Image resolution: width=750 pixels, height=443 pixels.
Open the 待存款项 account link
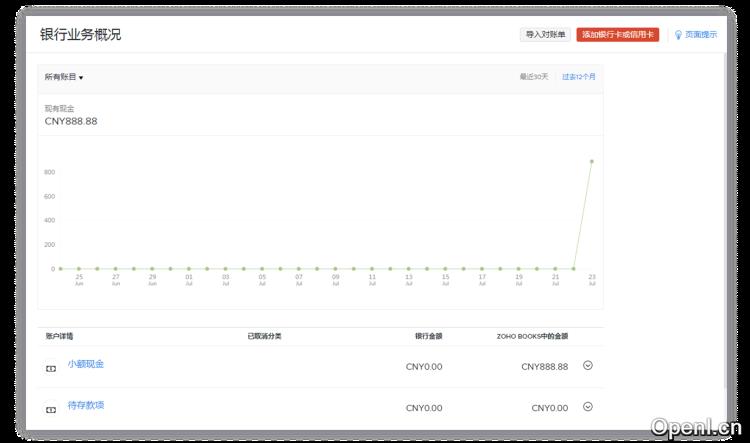tap(85, 405)
